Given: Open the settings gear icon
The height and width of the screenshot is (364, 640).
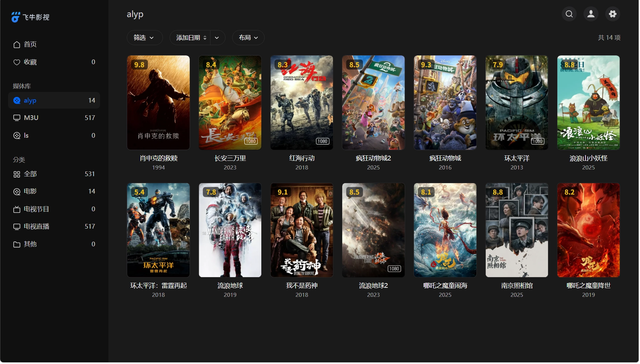Looking at the screenshot, I should 613,14.
